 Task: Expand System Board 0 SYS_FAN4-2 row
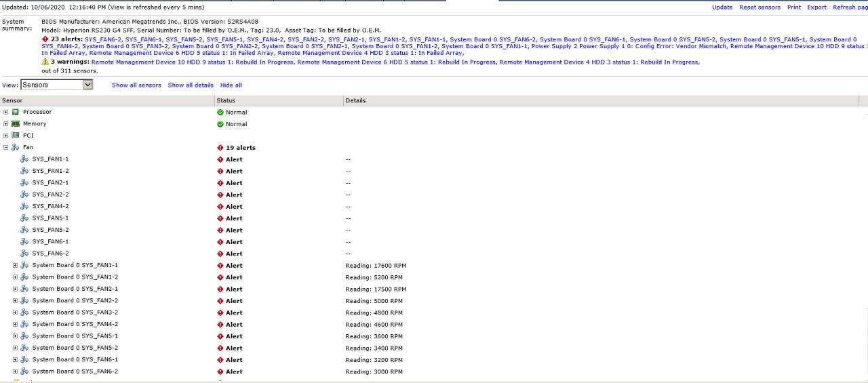coord(16,324)
